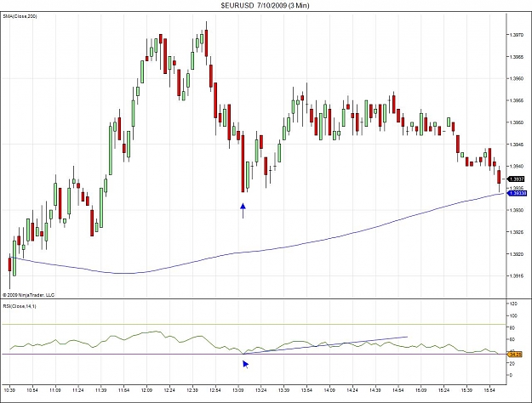The image size is (532, 403).
Task: Click the 1.3955 price axis label
Action: pos(517,100)
